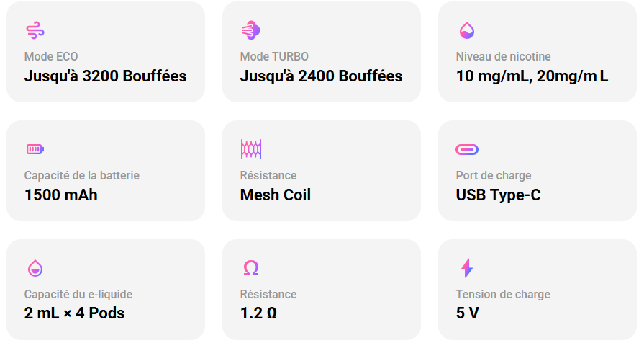The height and width of the screenshot is (343, 644).
Task: Click the '2 mL × 4 Pods' value
Action: [x=74, y=313]
